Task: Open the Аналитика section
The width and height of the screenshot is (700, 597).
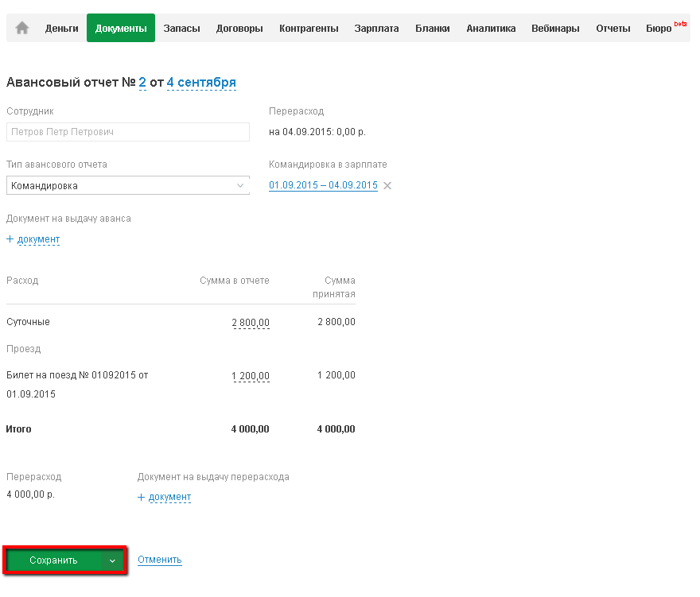Action: coord(491,28)
